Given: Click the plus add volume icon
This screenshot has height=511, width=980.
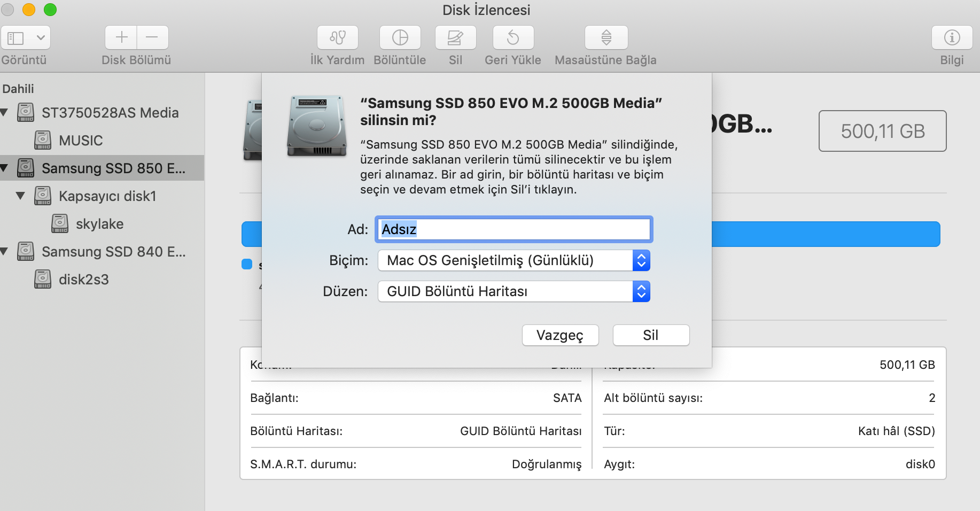Looking at the screenshot, I should (121, 37).
